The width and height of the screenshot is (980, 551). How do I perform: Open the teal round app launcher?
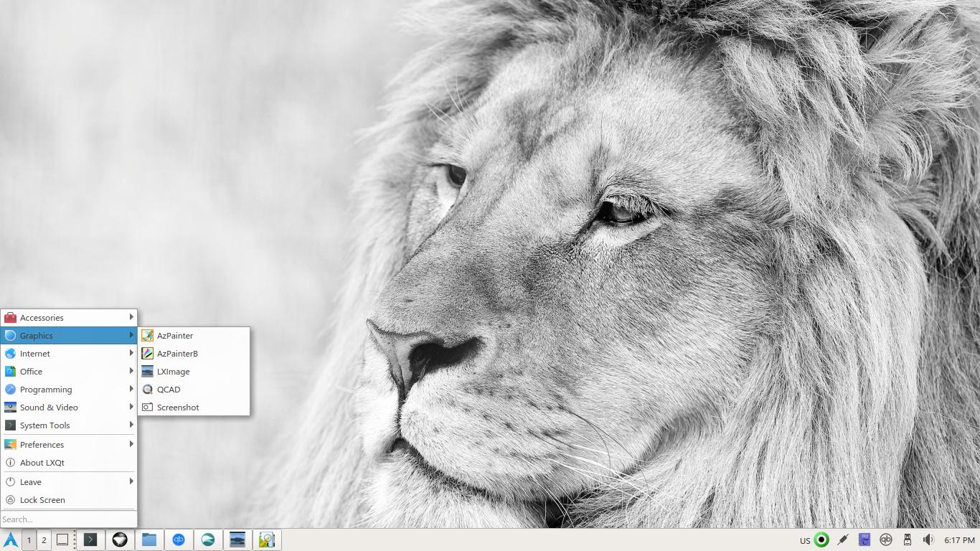click(x=208, y=540)
